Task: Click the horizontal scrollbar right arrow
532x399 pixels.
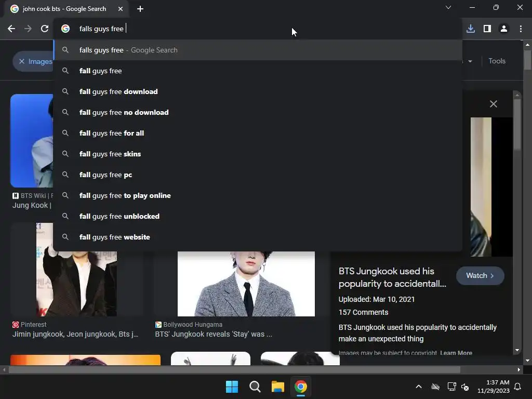Action: [519, 369]
